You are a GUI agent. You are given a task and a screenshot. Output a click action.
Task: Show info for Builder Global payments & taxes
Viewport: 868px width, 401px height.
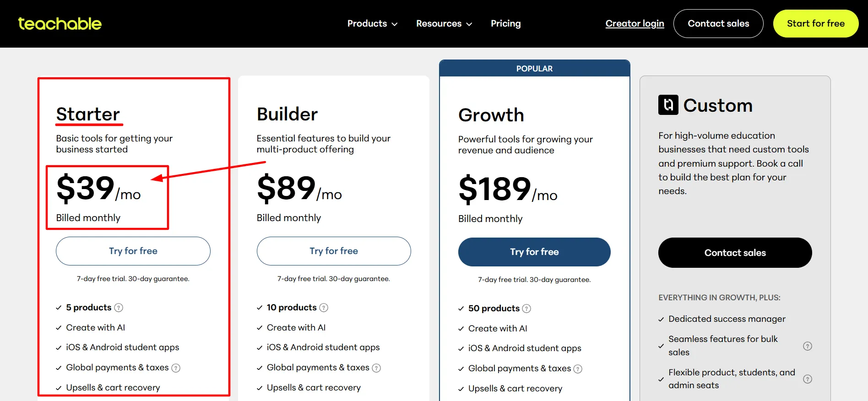[x=376, y=368]
